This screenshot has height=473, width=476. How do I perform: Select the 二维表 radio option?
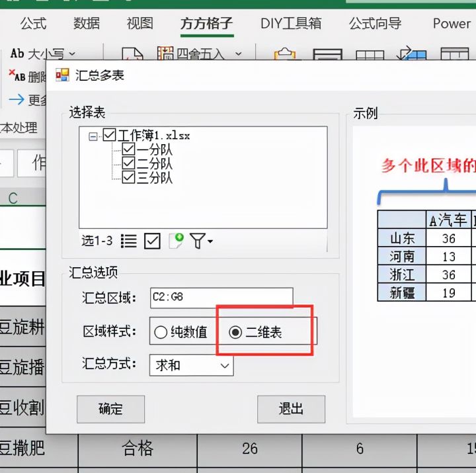pos(255,332)
